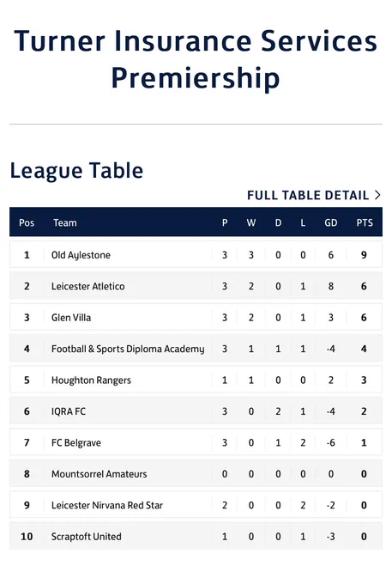Viewport: 392px width, 584px height.
Task: Select Scraptoft United team row
Action: coord(196,536)
